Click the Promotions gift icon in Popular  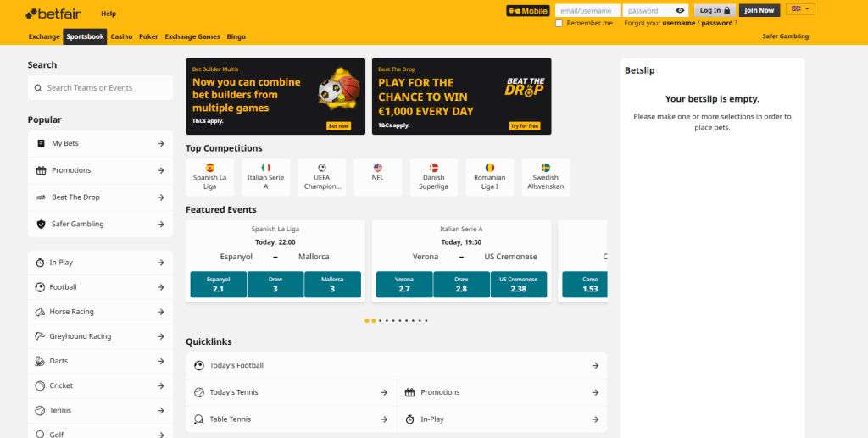tap(41, 170)
